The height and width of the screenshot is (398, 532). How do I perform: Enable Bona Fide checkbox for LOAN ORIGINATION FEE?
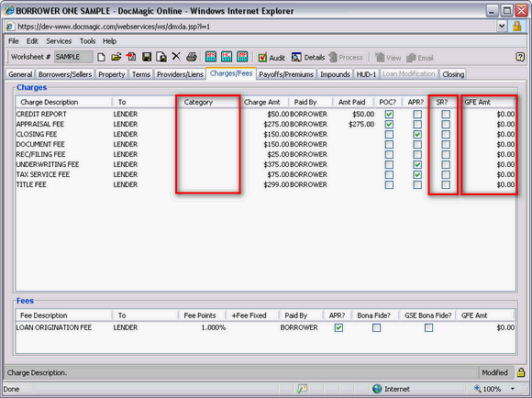point(376,327)
